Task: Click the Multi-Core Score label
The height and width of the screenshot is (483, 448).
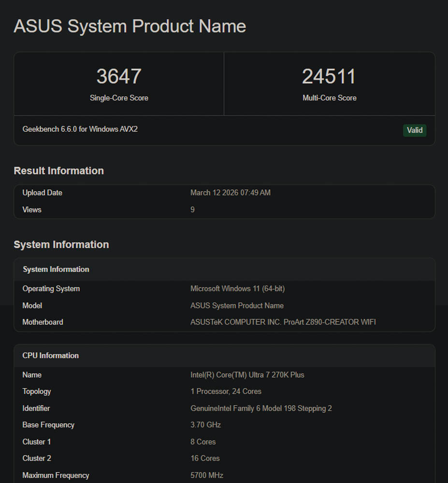Action: pos(329,98)
